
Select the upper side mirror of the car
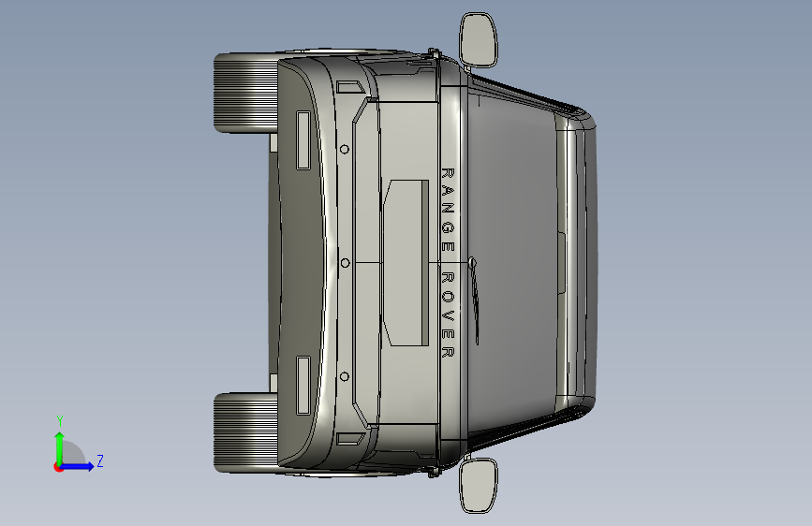point(479,40)
